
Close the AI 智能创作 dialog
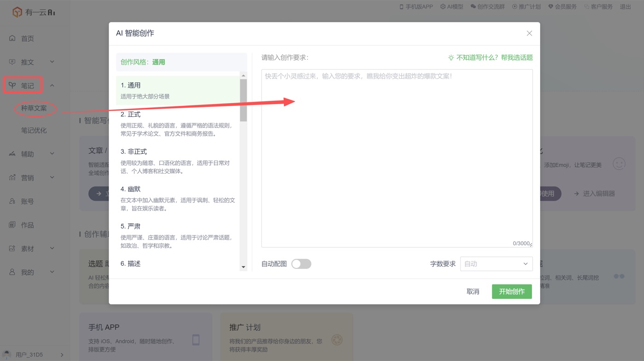click(x=529, y=33)
